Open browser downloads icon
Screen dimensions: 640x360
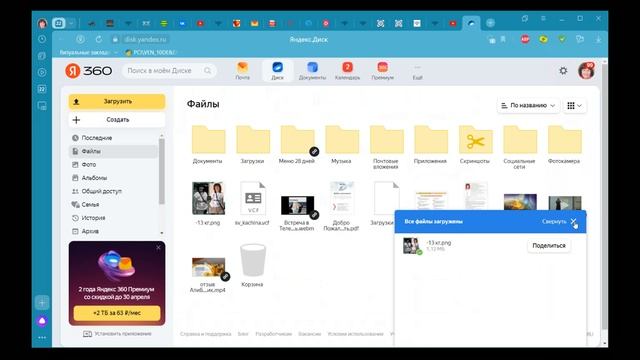pos(598,39)
